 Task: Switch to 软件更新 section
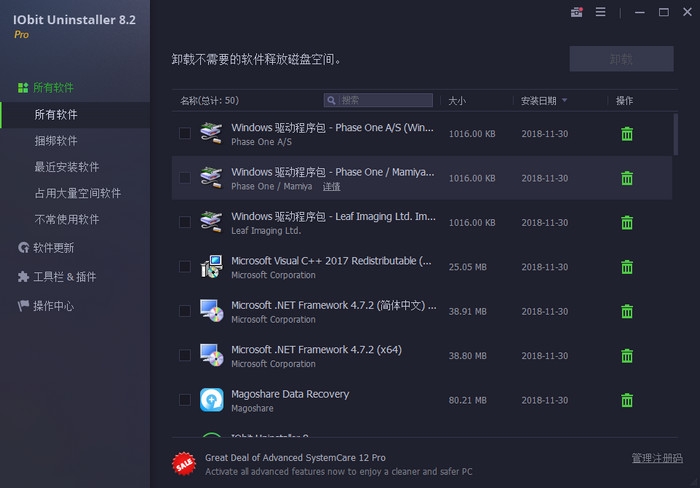[x=53, y=248]
